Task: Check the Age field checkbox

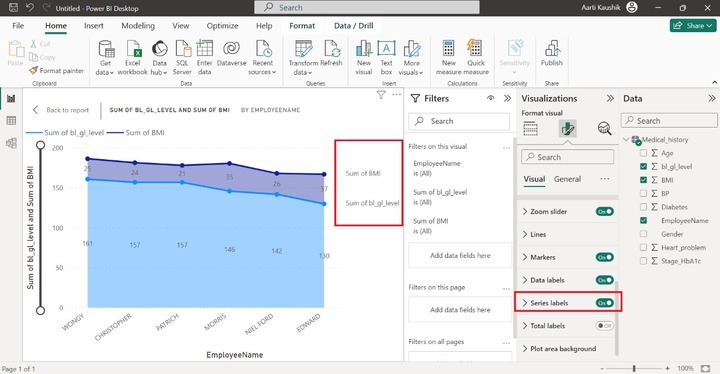Action: [x=643, y=153]
